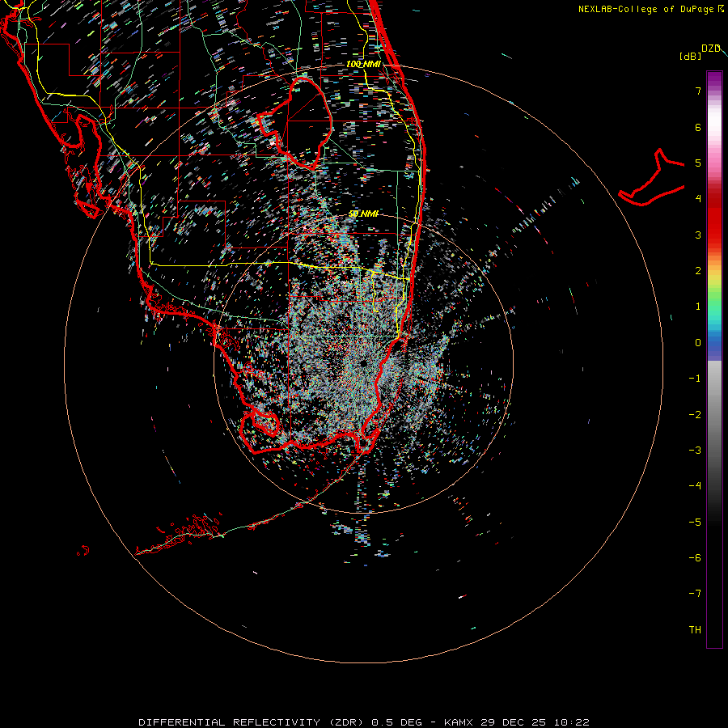
Task: Click the -2 value on color scale
Action: pos(695,415)
